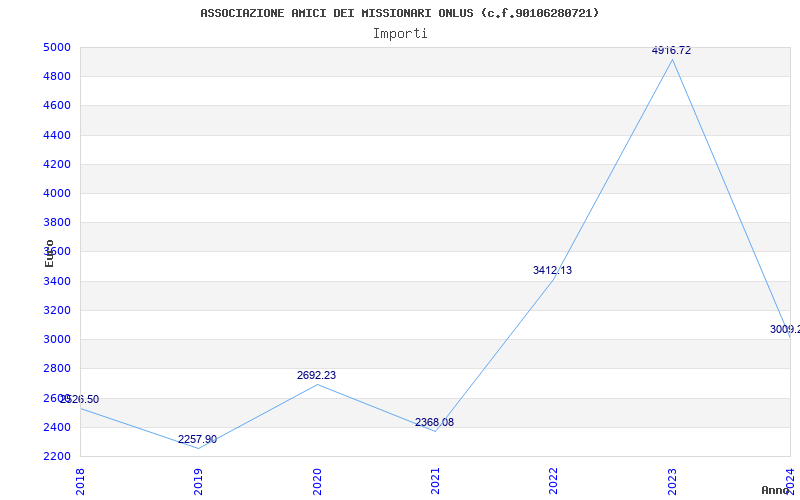Click the 2692.23 data label
Screen dimensions: 800x500
click(x=316, y=375)
